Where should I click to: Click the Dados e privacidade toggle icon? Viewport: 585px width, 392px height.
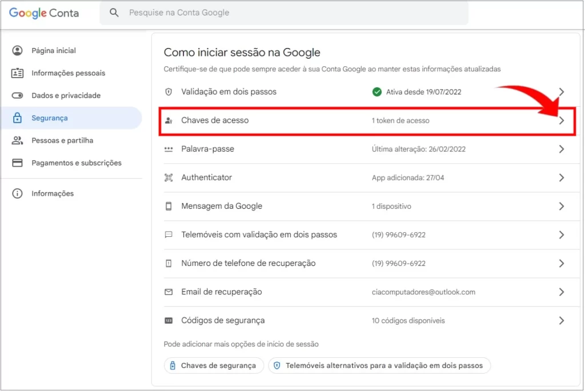point(17,95)
